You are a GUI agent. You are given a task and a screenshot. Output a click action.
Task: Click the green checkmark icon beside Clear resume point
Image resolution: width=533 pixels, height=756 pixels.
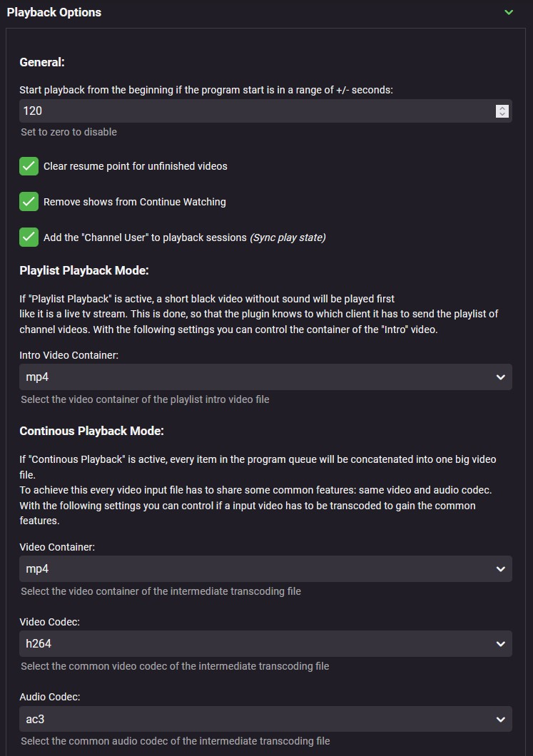(29, 166)
